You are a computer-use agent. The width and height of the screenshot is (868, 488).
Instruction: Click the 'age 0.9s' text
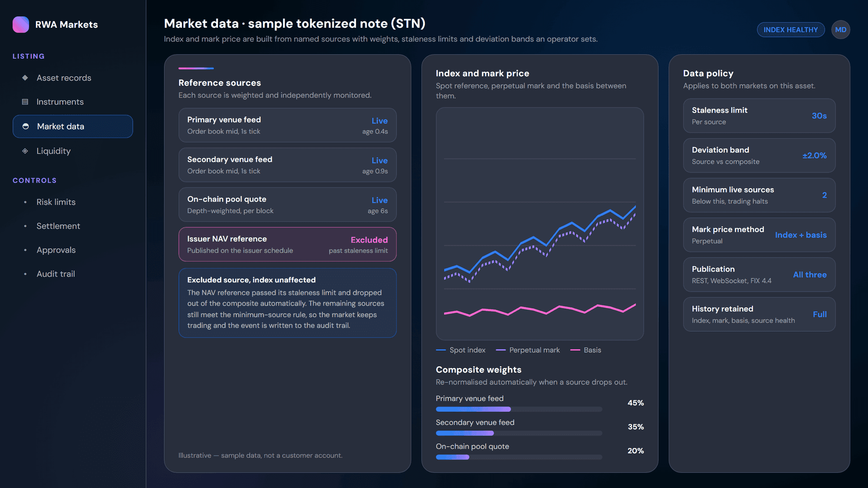pyautogui.click(x=375, y=171)
